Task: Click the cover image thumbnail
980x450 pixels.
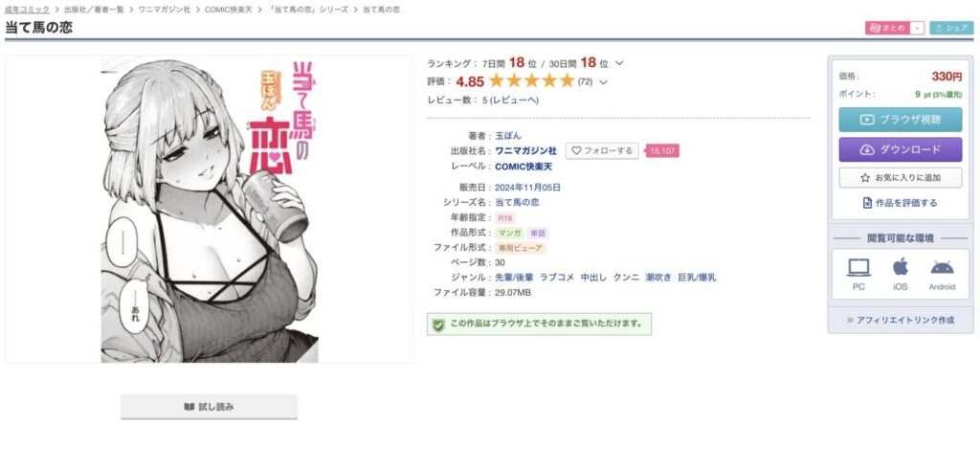Action: (210, 210)
